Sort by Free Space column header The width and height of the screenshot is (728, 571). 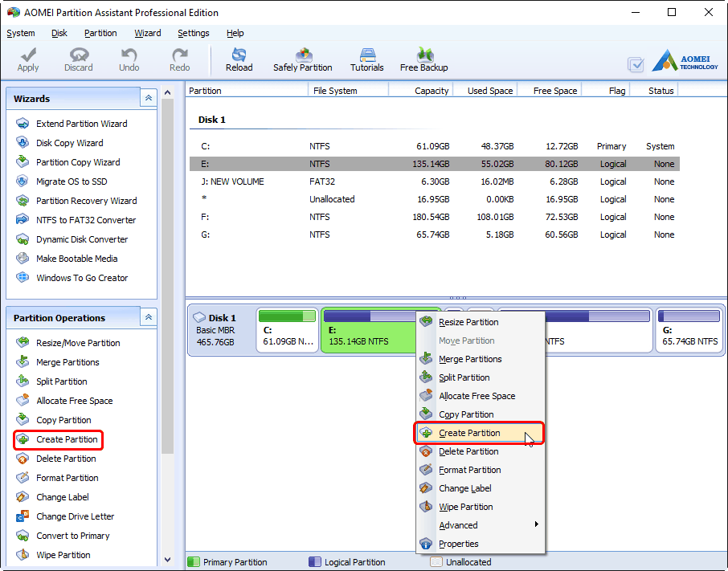tap(550, 91)
